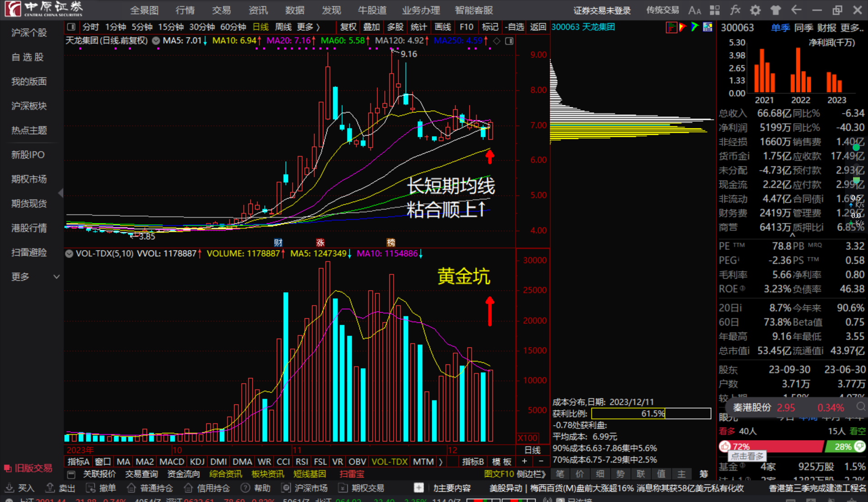This screenshot has width=868, height=502.
Task: Collapse the left sidebar with the arrow handle
Action: [61, 194]
